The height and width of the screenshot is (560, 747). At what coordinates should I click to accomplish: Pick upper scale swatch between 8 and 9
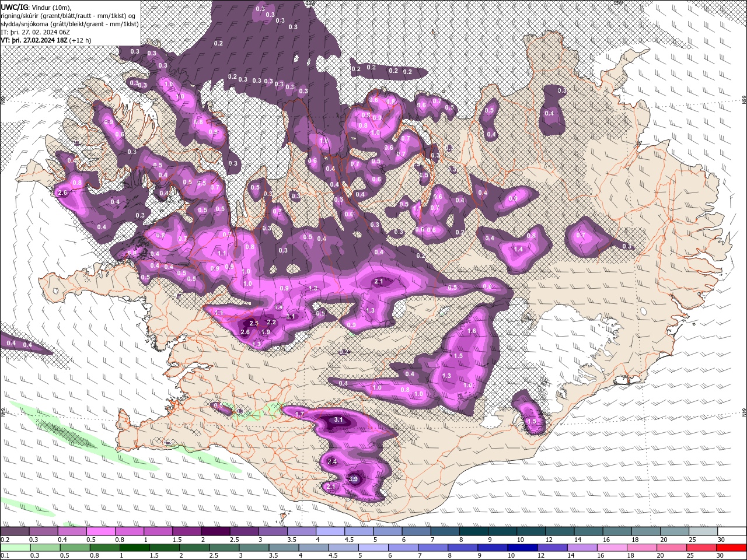click(474, 531)
